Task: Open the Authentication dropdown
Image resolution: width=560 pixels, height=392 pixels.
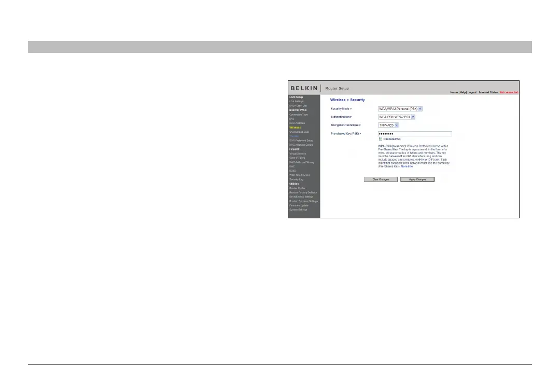Action: [397, 117]
